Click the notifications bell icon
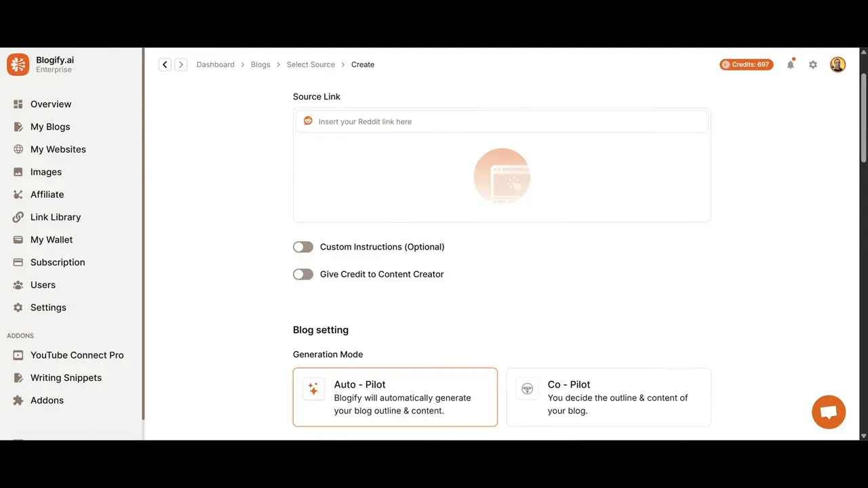Viewport: 868px width, 488px height. pos(790,64)
